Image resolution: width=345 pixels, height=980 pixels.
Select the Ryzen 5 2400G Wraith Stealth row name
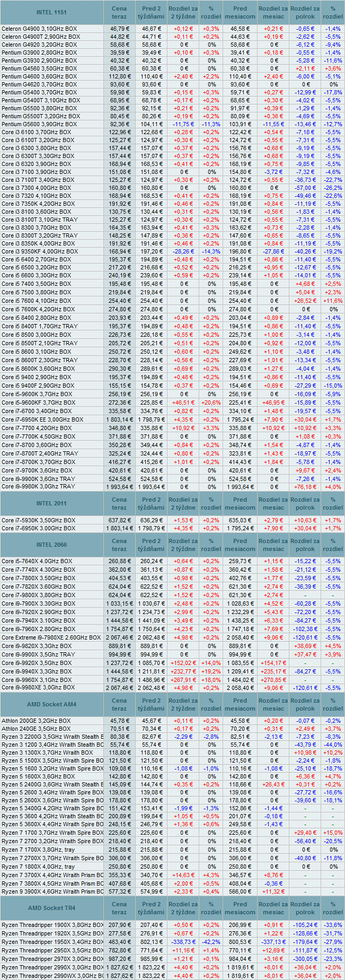[52, 784]
